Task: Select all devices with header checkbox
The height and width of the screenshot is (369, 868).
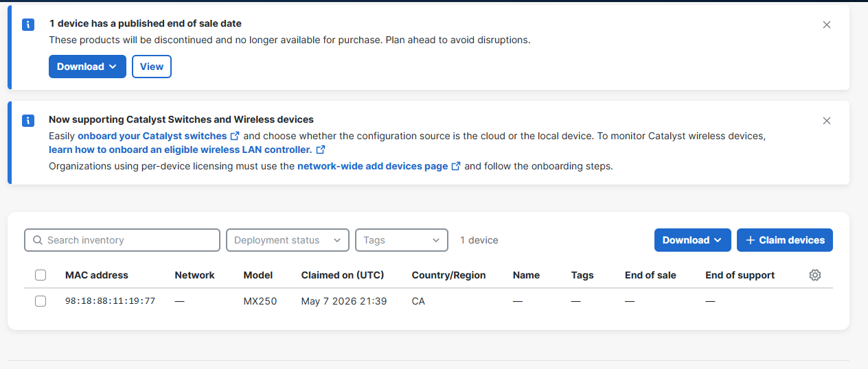Action: (x=41, y=275)
